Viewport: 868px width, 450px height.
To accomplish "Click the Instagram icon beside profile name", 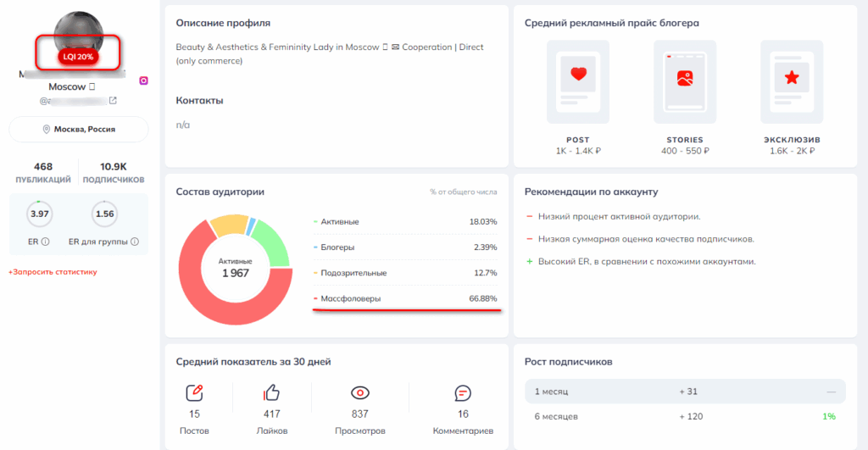I will [144, 81].
